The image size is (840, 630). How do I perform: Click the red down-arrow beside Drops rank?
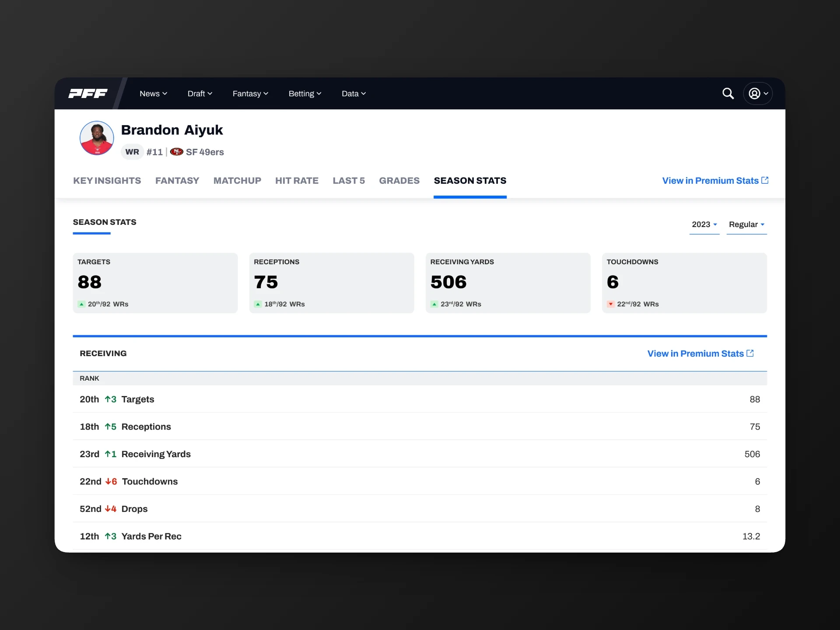click(108, 509)
